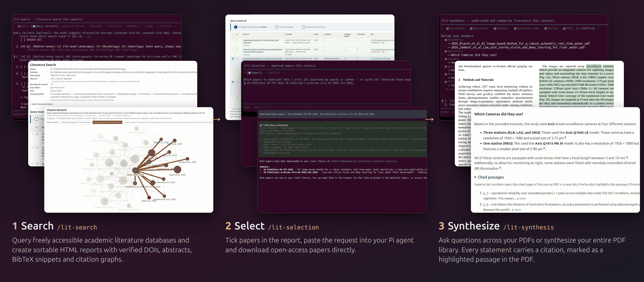Go to the Review tab in lit-synthesis
Image resolution: width=644 pixels, height=282 pixels.
click(x=551, y=28)
